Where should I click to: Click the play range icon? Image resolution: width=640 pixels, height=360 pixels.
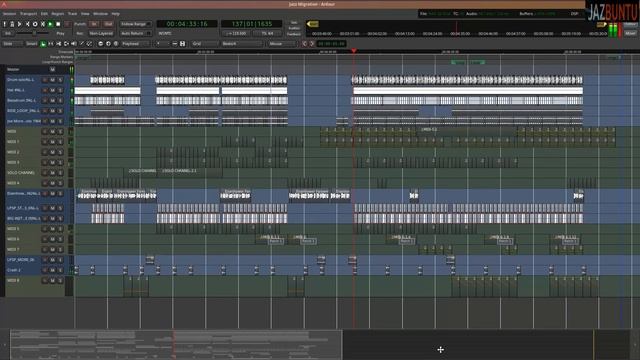pos(42,24)
